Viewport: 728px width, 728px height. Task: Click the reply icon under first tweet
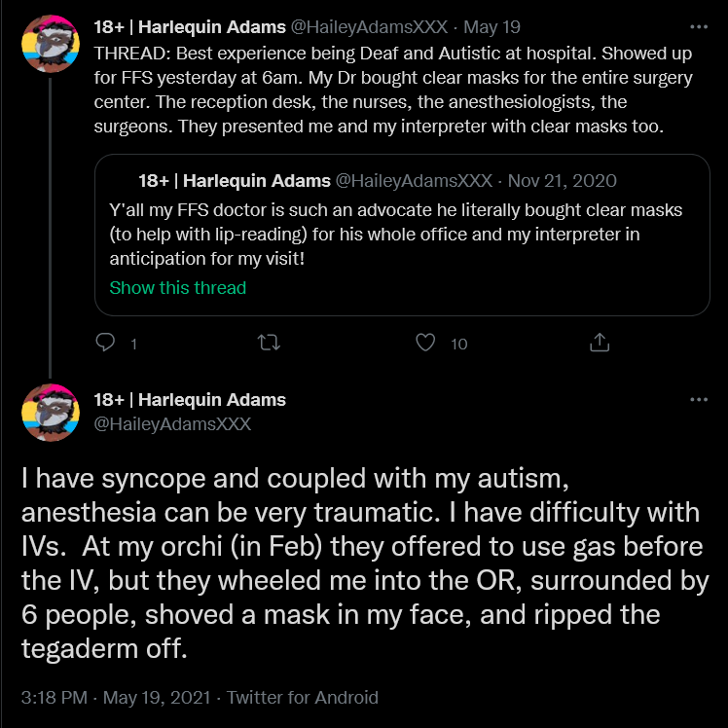point(105,343)
